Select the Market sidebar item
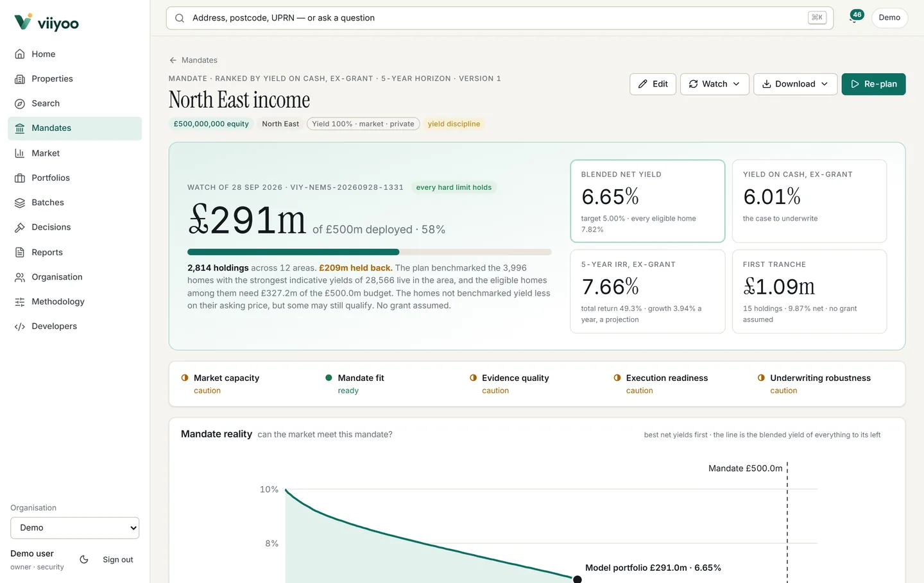The width and height of the screenshot is (924, 583). click(75, 153)
